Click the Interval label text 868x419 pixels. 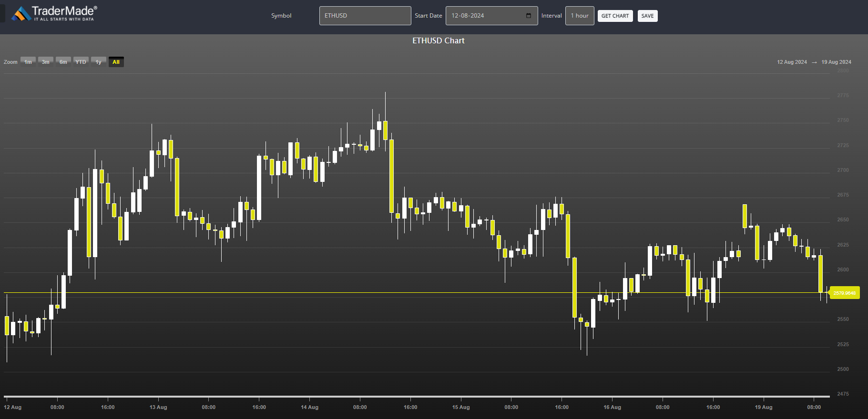[x=551, y=16]
